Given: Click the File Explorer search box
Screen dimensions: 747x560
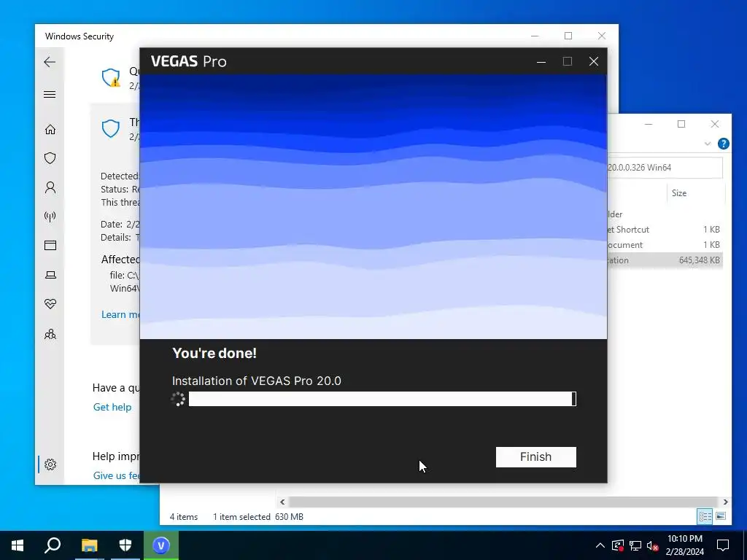Looking at the screenshot, I should pos(665,168).
